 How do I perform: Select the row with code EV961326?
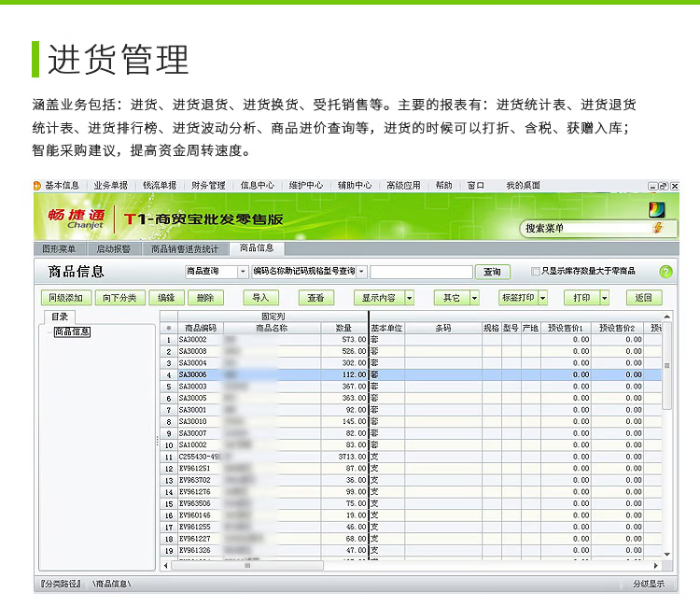click(411, 550)
